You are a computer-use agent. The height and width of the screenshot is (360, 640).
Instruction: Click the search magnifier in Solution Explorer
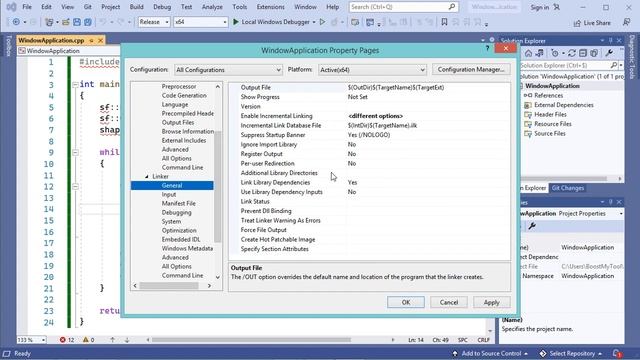[x=614, y=65]
